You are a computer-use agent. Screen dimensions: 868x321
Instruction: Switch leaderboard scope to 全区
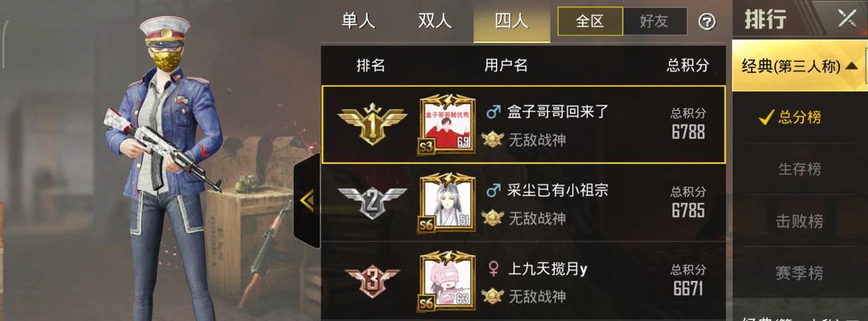(590, 21)
